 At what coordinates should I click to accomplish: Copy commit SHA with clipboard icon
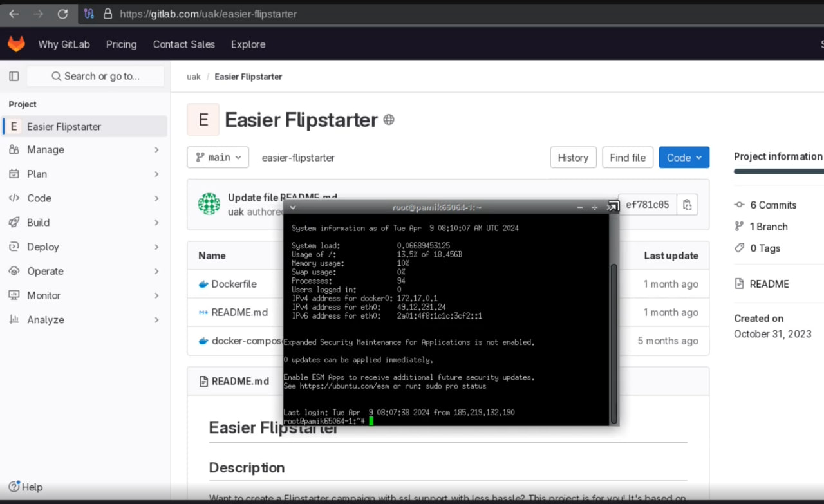tap(688, 205)
